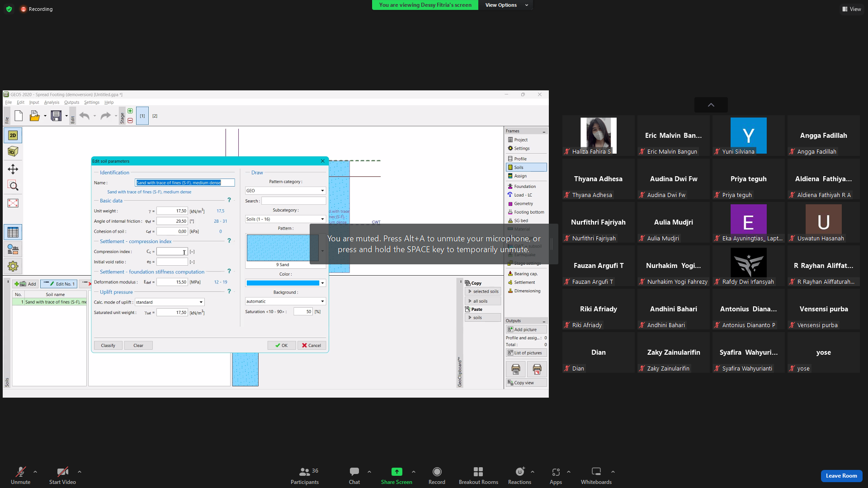Select the pan move tool
Image resolution: width=868 pixels, height=488 pixels.
pyautogui.click(x=13, y=169)
